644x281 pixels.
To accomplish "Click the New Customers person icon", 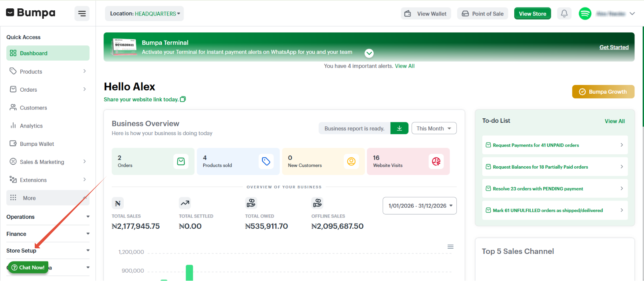I will [351, 161].
